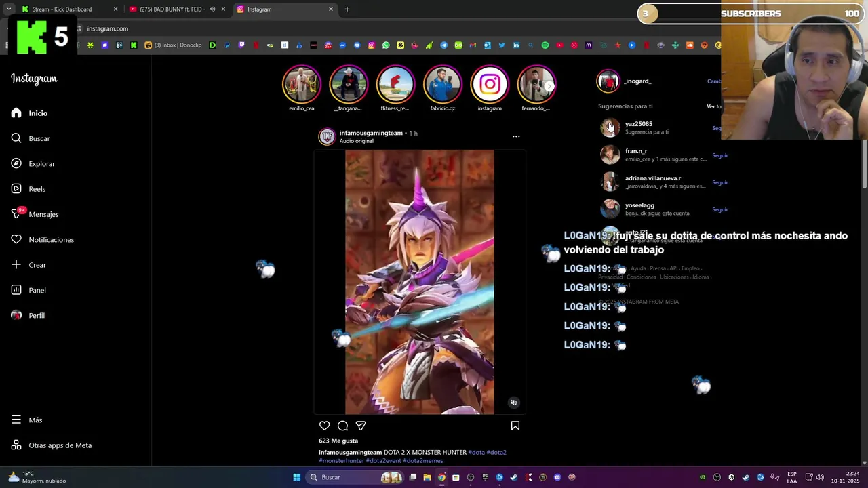Viewport: 868px width, 488px height.
Task: Open the Más hamburger menu
Action: pyautogui.click(x=16, y=420)
